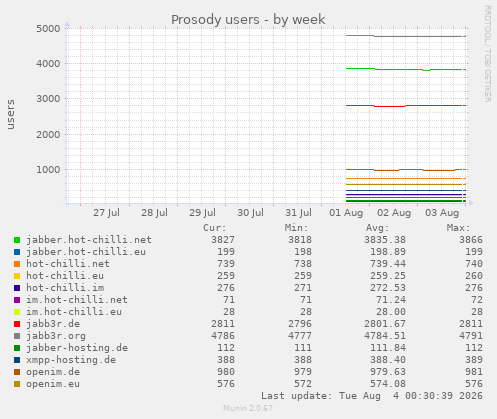Click the 'Cur:' column header
The image size is (497, 419).
click(214, 228)
